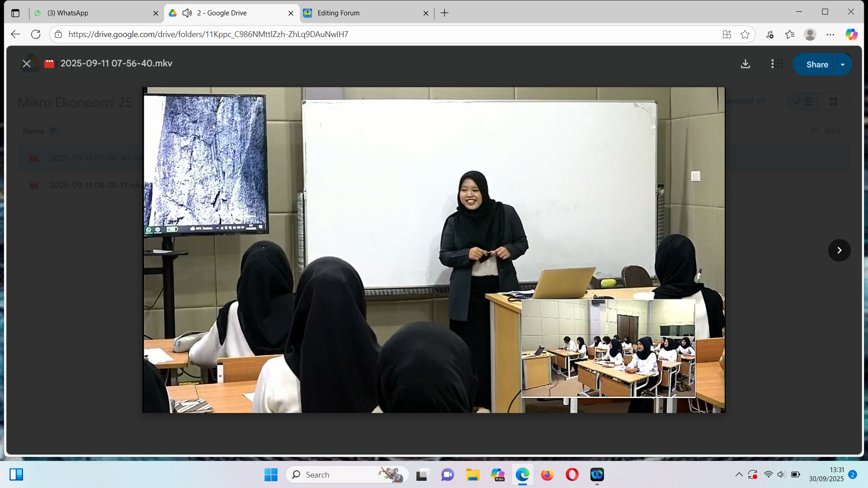Show hidden system tray icons
The height and width of the screenshot is (488, 868).
pyautogui.click(x=739, y=474)
